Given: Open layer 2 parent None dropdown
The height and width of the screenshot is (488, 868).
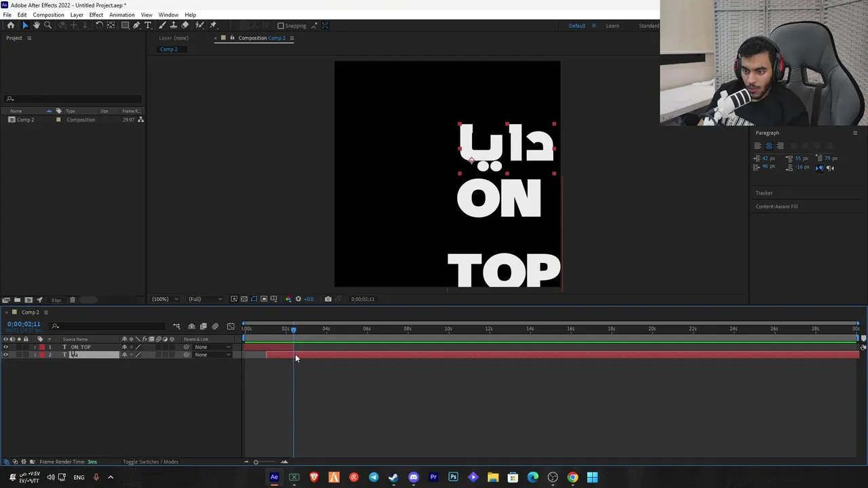Looking at the screenshot, I should click(x=212, y=354).
